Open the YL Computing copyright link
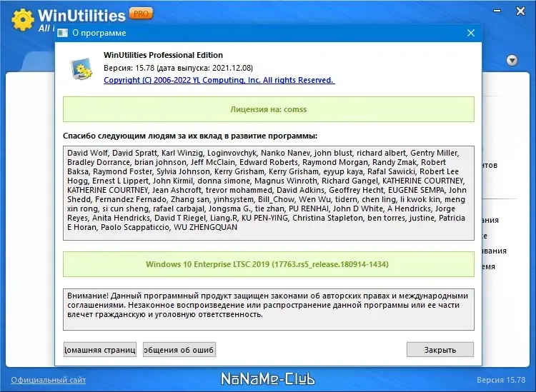Viewport: 536px width, 392px height. pyautogui.click(x=219, y=80)
